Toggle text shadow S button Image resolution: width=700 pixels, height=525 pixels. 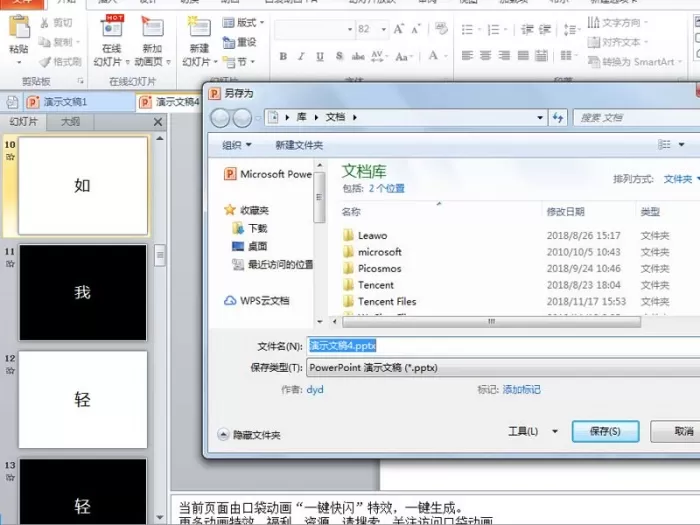(339, 56)
